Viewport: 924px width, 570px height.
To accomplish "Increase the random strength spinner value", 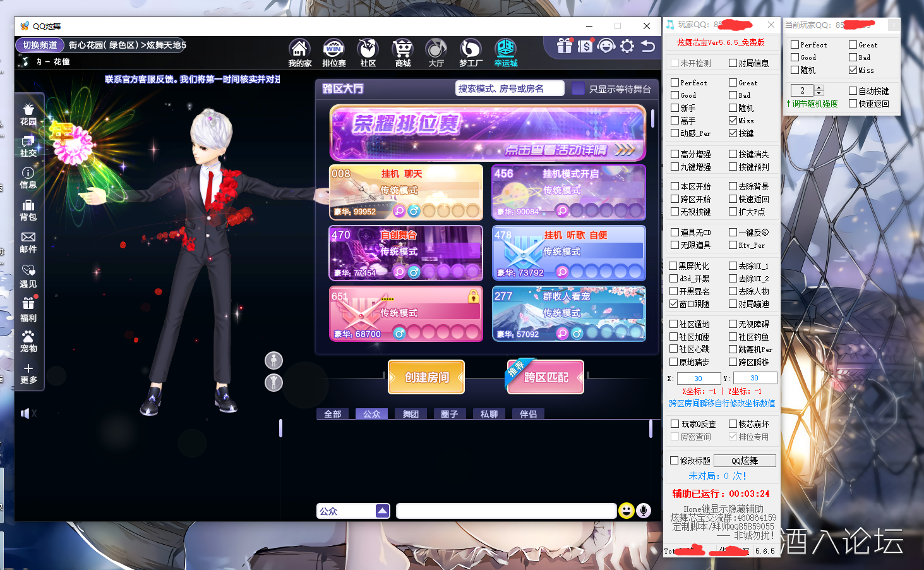I will pos(819,88).
